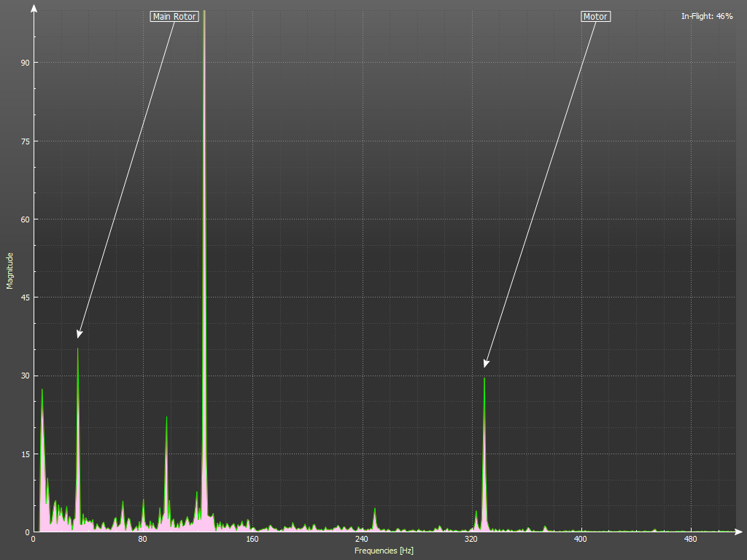Pick the tip of the Main Rotor peak

78,350
